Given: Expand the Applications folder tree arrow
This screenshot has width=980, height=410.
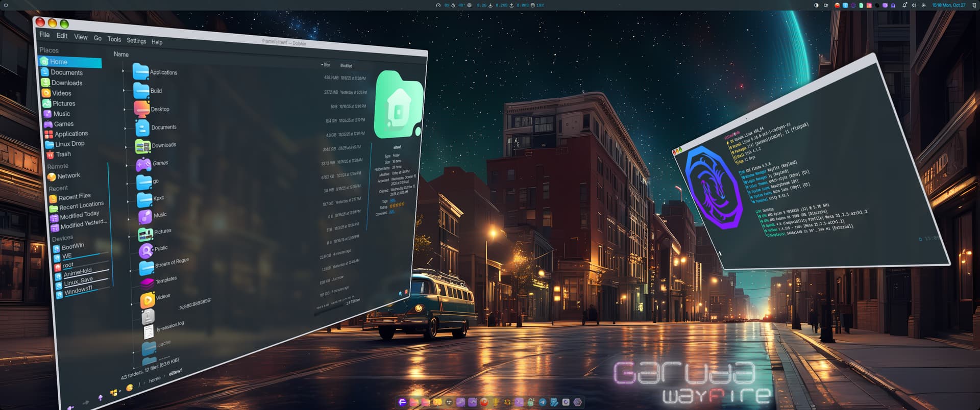Looking at the screenshot, I should tap(123, 71).
